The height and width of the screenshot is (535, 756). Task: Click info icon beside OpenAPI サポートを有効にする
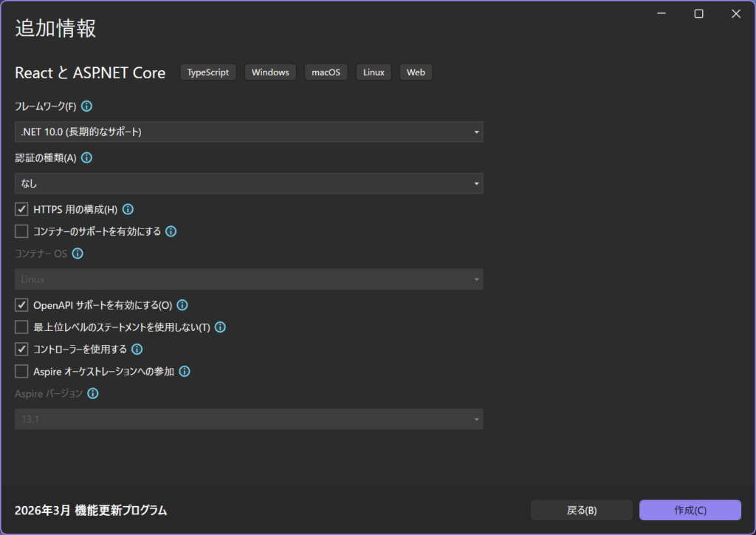tap(182, 305)
